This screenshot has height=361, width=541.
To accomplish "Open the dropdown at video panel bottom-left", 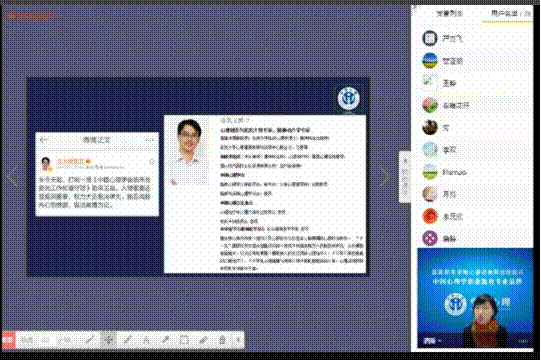I will click(433, 341).
